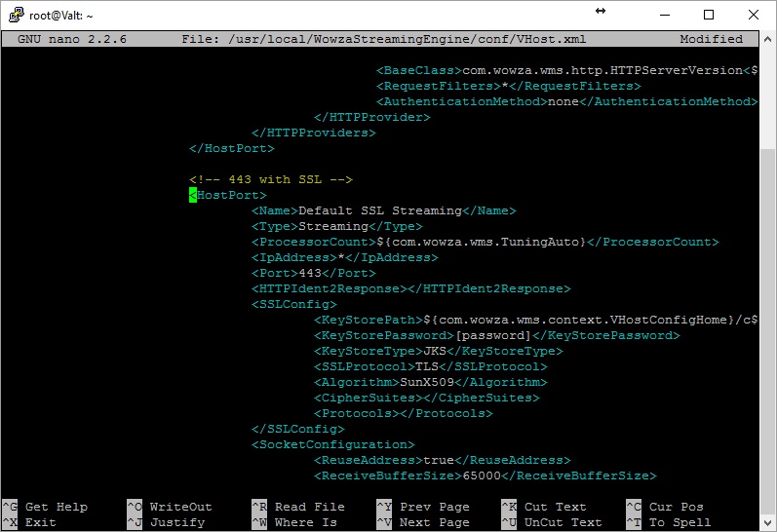Image resolution: width=777 pixels, height=532 pixels.
Task: Click the 'Modified' status in nano header
Action: [711, 39]
